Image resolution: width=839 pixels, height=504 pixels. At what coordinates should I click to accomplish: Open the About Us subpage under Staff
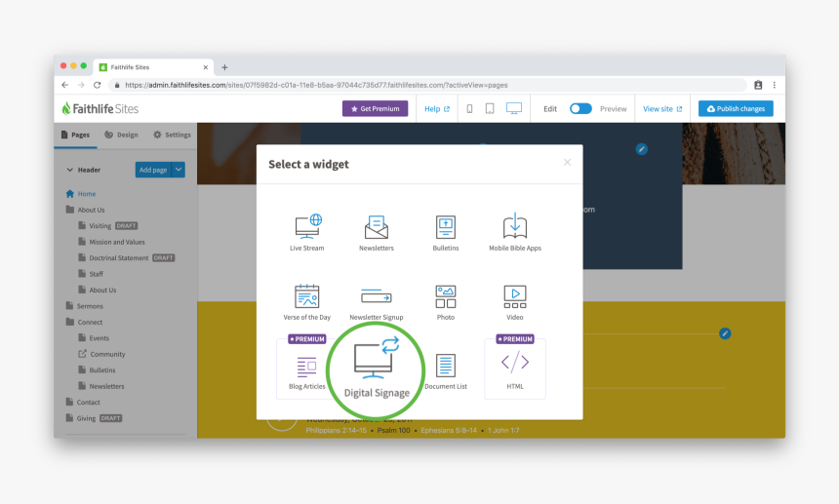click(x=97, y=290)
